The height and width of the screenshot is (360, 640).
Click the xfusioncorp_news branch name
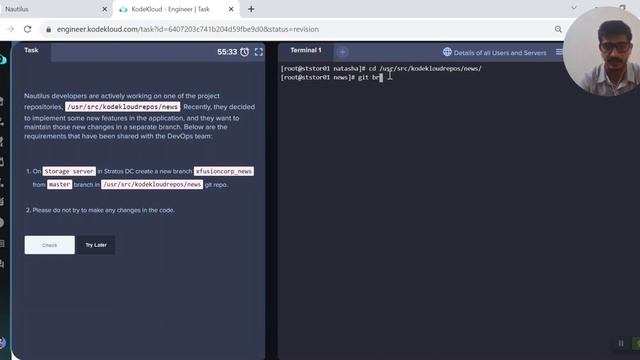224,171
